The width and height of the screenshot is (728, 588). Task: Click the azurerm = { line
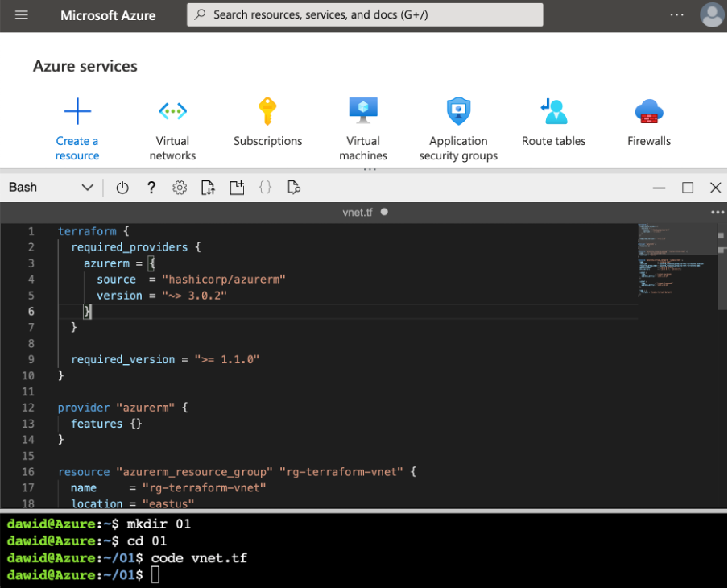click(x=119, y=263)
